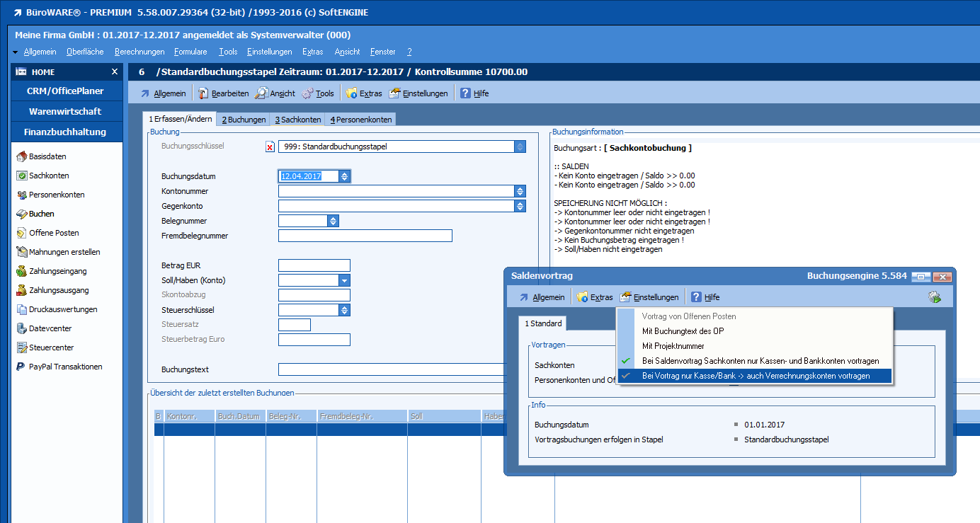Click the Datevcenter sidebar entry
This screenshot has height=523, width=980.
coord(50,328)
